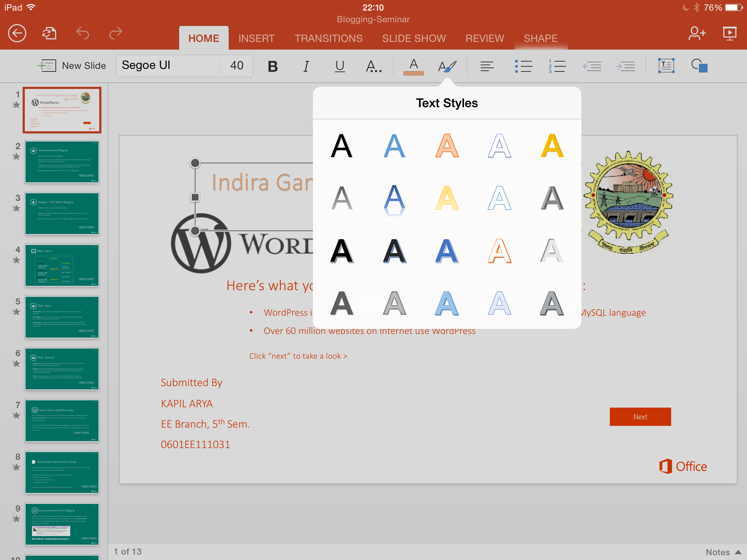Open the text box options icon
The height and width of the screenshot is (560, 747).
coord(666,66)
